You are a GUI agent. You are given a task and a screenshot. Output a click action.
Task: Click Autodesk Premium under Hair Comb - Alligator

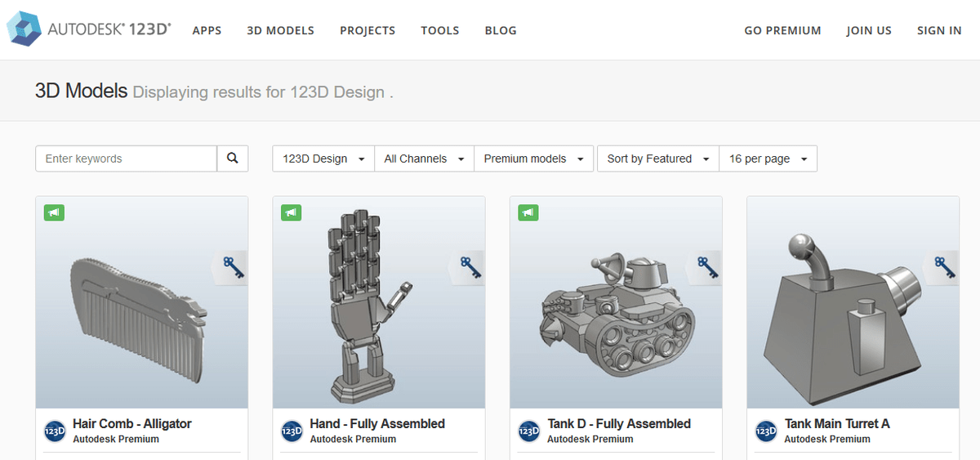point(116,439)
